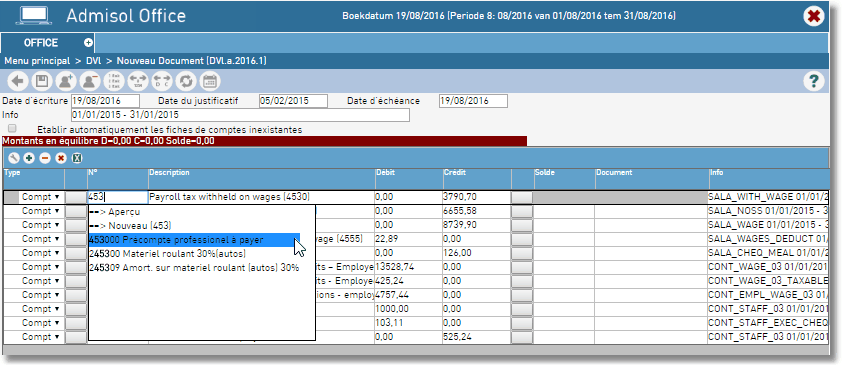Viewport: 842px width, 367px height.
Task: Click the three-line list icon in toolbar
Action: (114, 82)
